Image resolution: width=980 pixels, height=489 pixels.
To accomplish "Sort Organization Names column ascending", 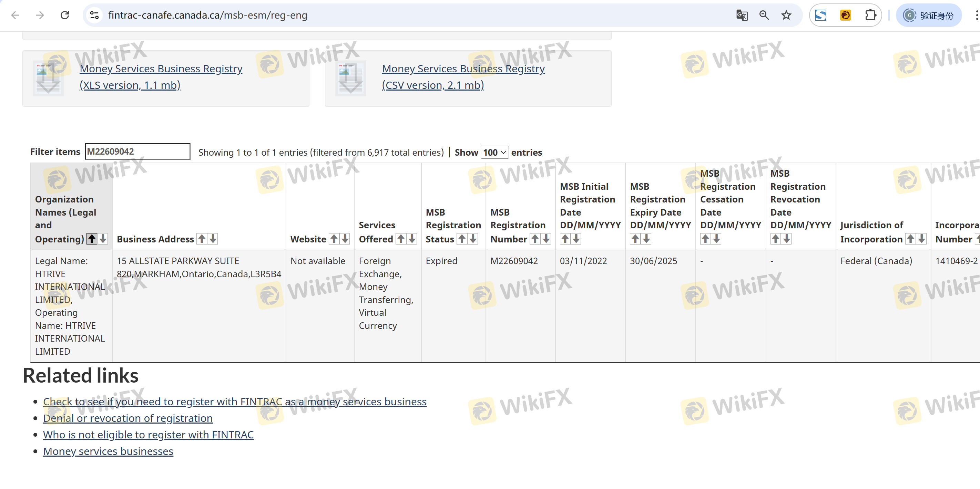I will [92, 239].
